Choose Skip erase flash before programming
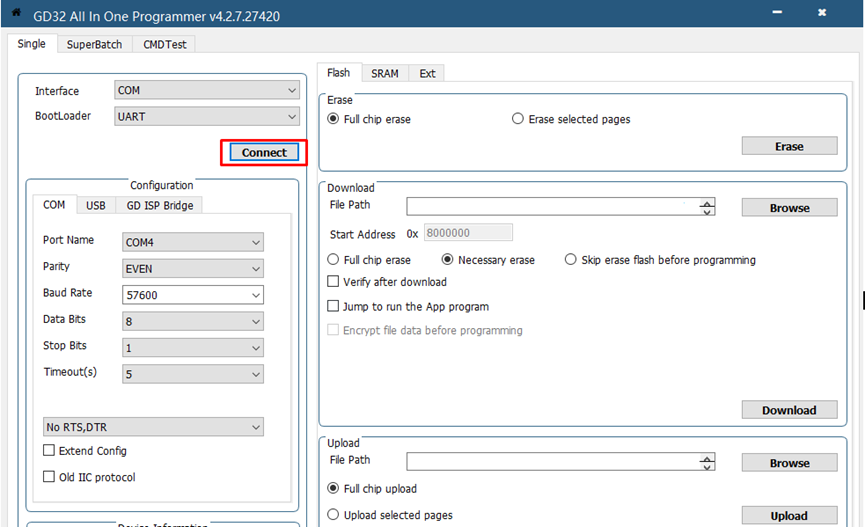Screen dimensions: 865x527 (571, 260)
